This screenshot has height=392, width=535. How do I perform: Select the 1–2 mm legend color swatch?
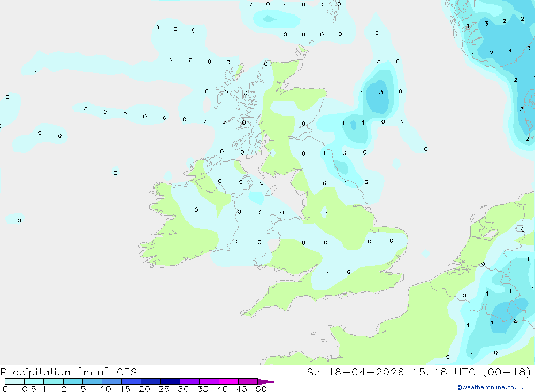(53, 381)
